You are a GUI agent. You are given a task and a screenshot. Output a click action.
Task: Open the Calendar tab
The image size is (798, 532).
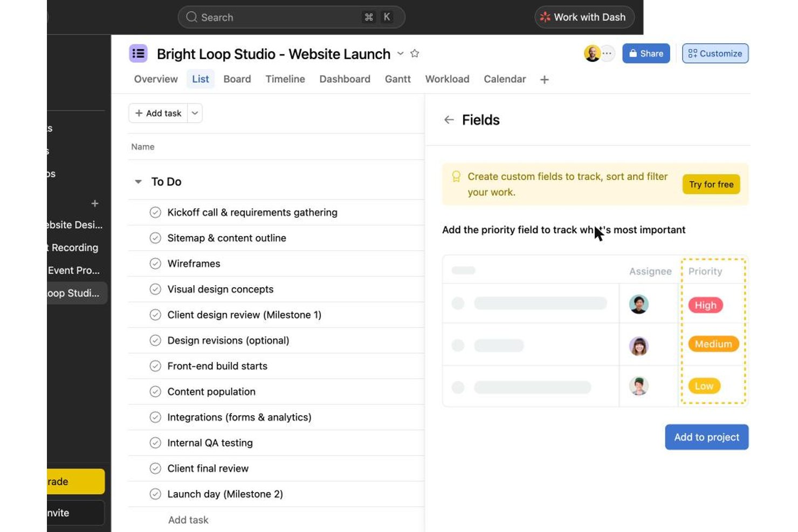tap(505, 79)
